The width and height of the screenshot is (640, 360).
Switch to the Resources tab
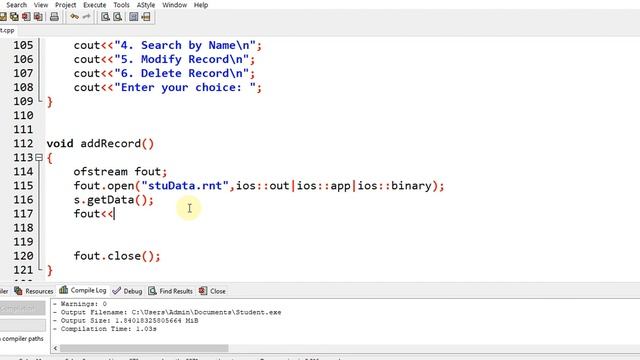pos(34,291)
